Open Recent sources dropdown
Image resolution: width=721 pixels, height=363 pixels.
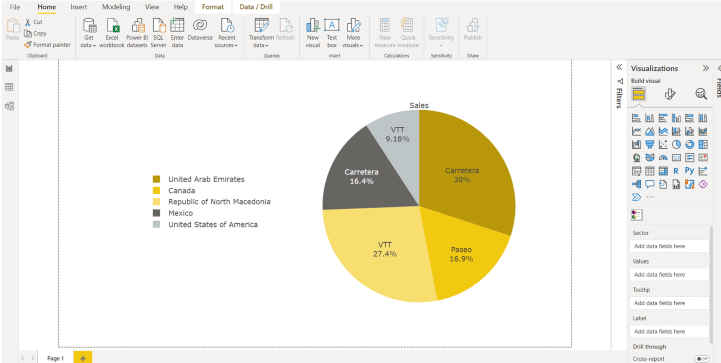226,33
